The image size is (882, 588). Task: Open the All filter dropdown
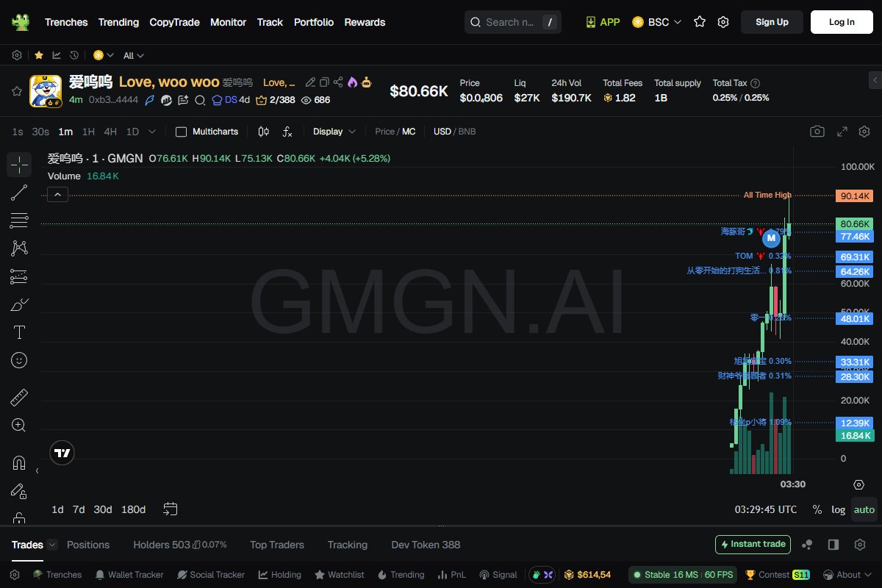coord(134,55)
